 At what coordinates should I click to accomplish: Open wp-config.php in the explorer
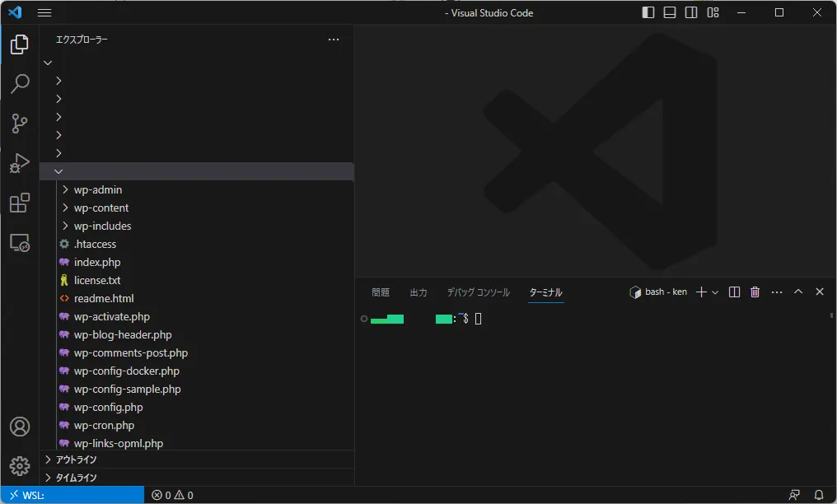[108, 407]
